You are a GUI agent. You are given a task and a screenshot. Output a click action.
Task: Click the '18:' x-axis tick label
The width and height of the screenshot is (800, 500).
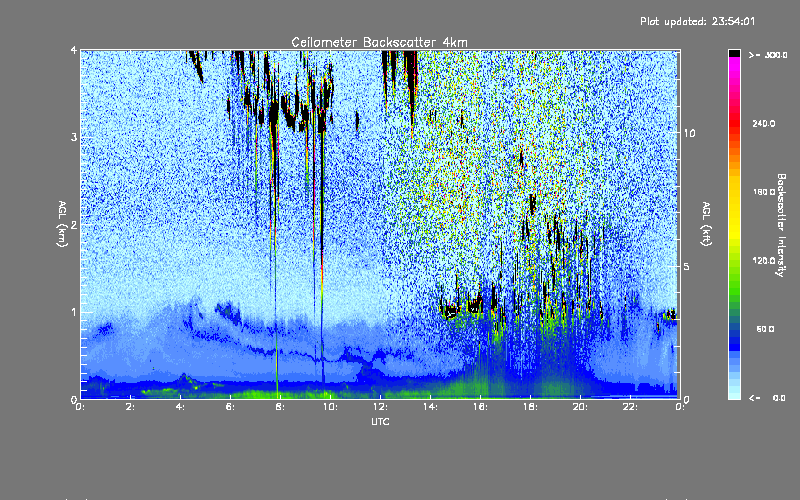click(530, 407)
